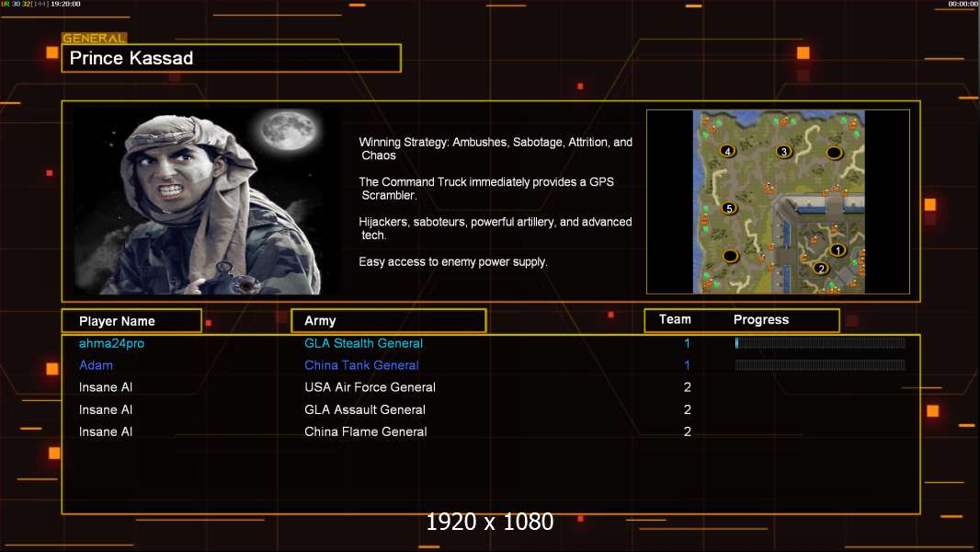Click the Prince Kassad general name box
Viewport: 980px width, 552px height.
click(x=232, y=58)
